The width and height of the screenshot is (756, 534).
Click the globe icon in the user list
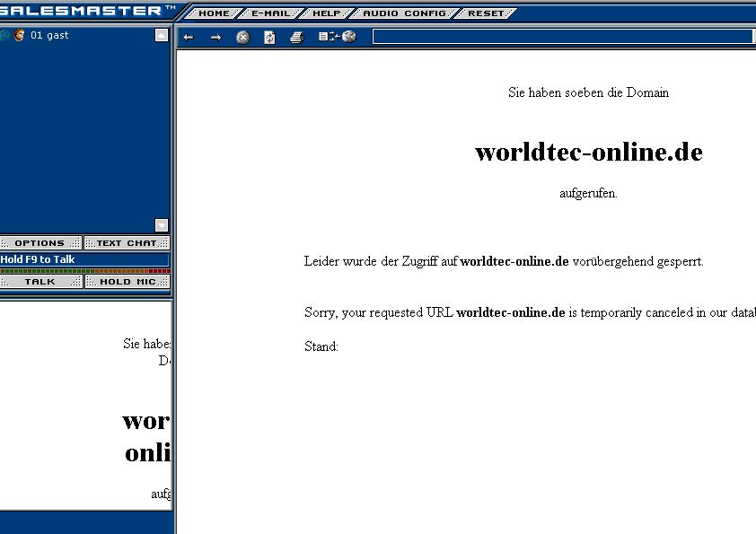(x=5, y=35)
